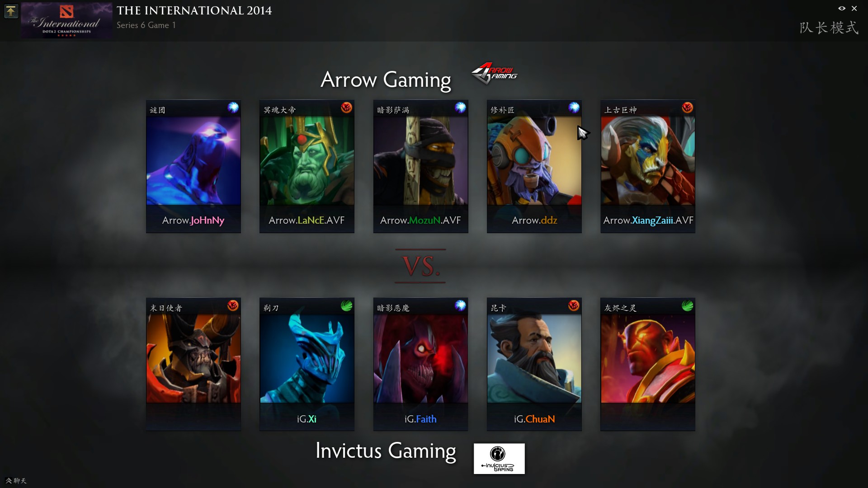Click the Arrow.JoHnNy player name

(x=193, y=221)
